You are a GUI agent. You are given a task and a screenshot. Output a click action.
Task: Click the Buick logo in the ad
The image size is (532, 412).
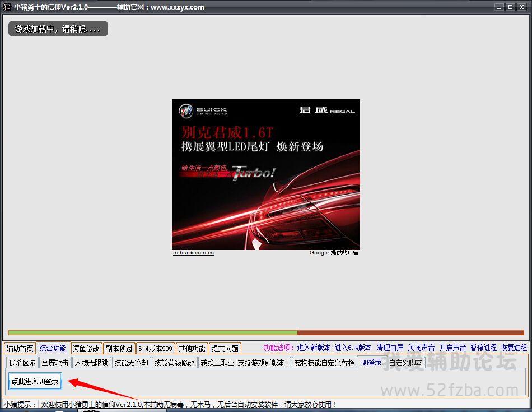[185, 111]
